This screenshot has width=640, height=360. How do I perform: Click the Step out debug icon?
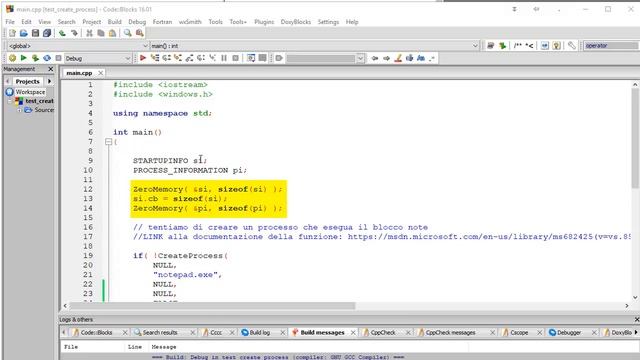[189, 58]
